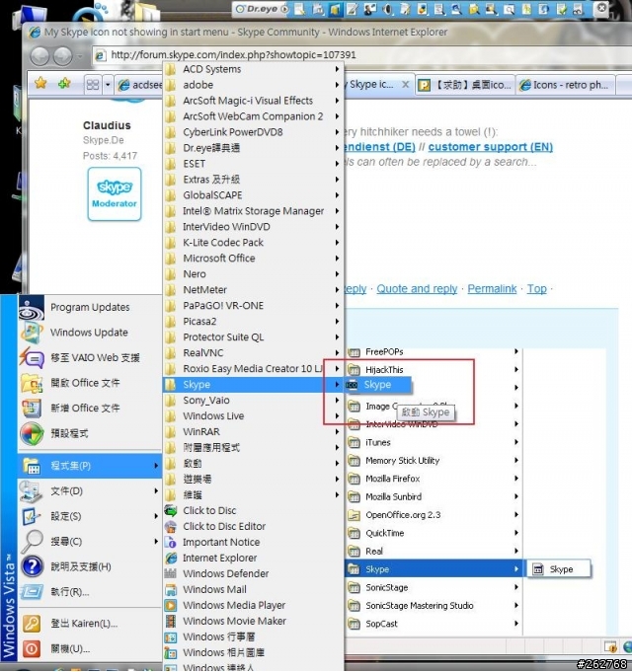Launch Windows Update from the Start menu
The image size is (632, 672).
(89, 333)
